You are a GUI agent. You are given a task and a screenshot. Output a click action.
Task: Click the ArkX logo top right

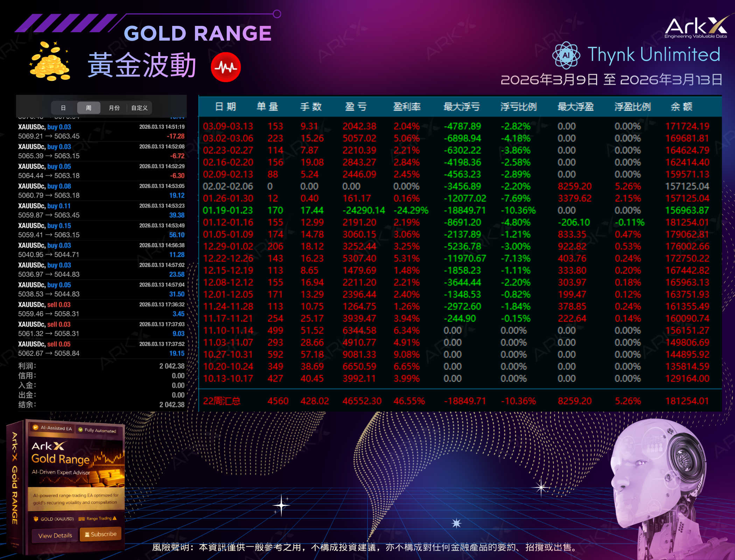(696, 27)
